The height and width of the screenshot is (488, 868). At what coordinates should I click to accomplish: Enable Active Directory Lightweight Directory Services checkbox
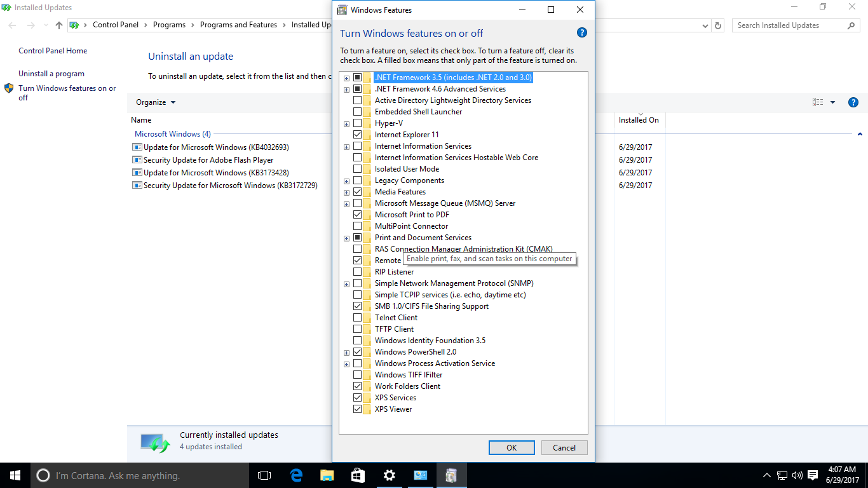tap(357, 100)
